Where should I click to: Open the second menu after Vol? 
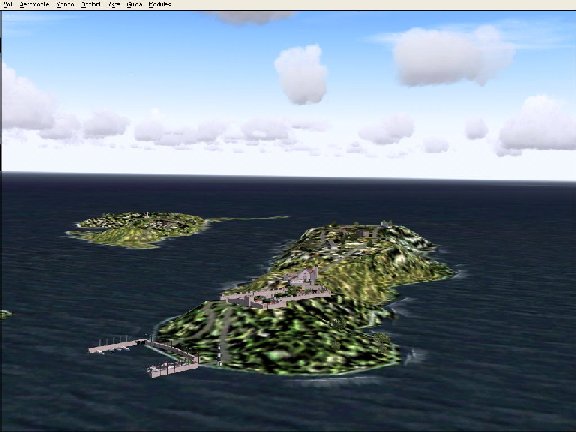65,4
